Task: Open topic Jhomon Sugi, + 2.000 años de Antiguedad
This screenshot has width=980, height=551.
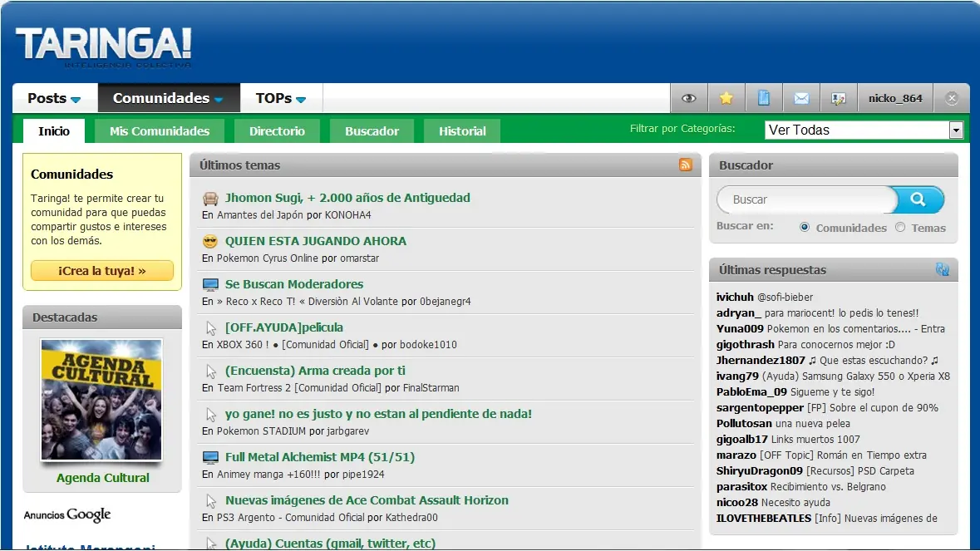Action: (x=347, y=198)
